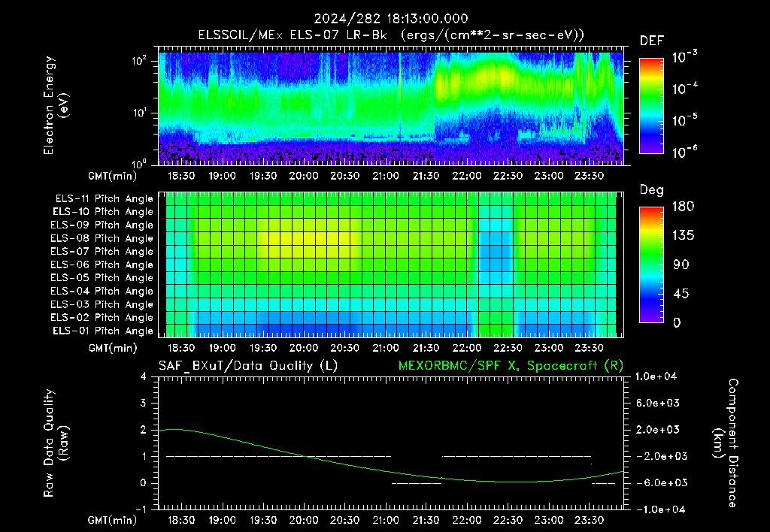Select the ELS-08 Pitch Angle row label
Viewport: 770px width, 532px height.
pos(102,238)
